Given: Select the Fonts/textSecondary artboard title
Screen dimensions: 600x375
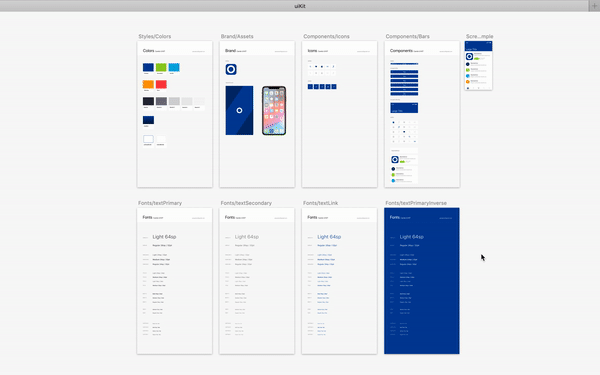Looking at the screenshot, I should coord(246,203).
